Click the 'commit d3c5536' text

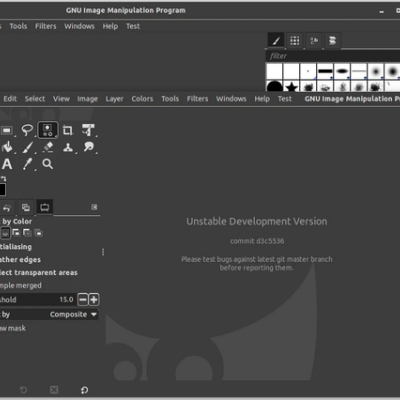tap(257, 241)
